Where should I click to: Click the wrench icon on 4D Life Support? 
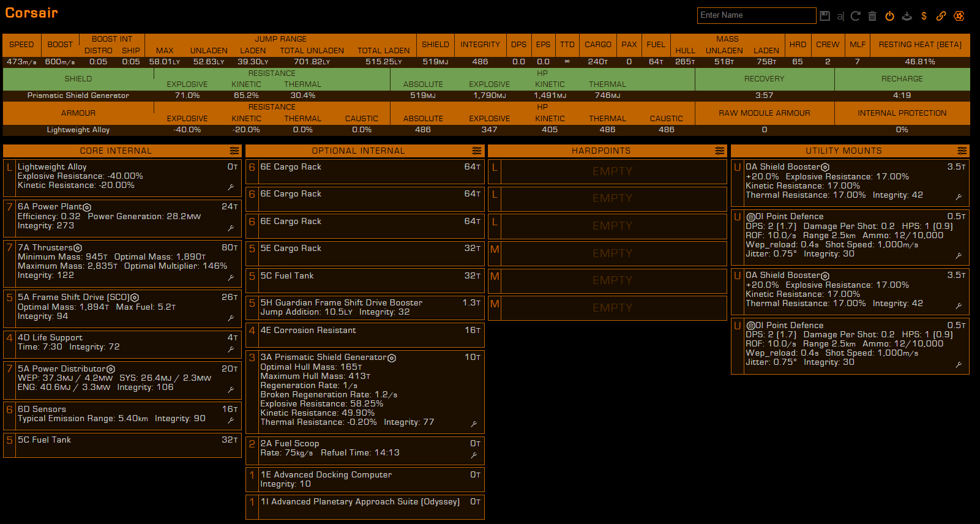[231, 349]
